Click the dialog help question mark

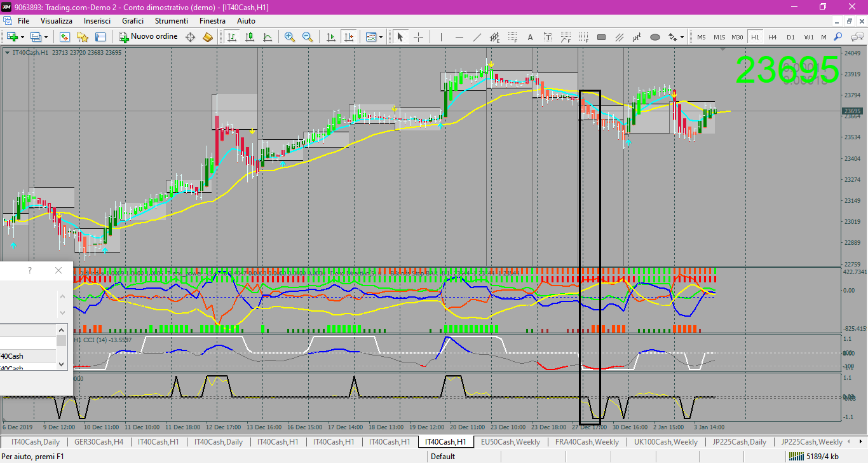pos(29,270)
